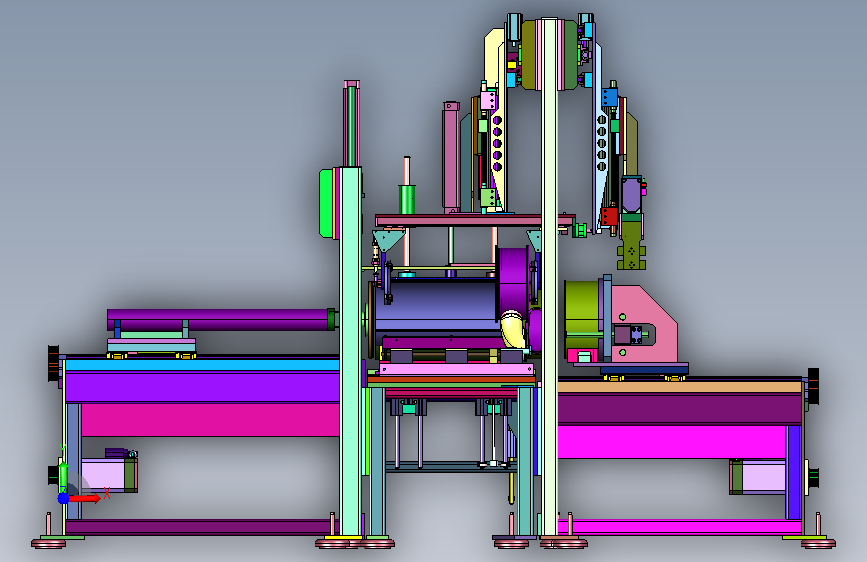Pick the red block on the right arm
The height and width of the screenshot is (562, 867).
609,216
